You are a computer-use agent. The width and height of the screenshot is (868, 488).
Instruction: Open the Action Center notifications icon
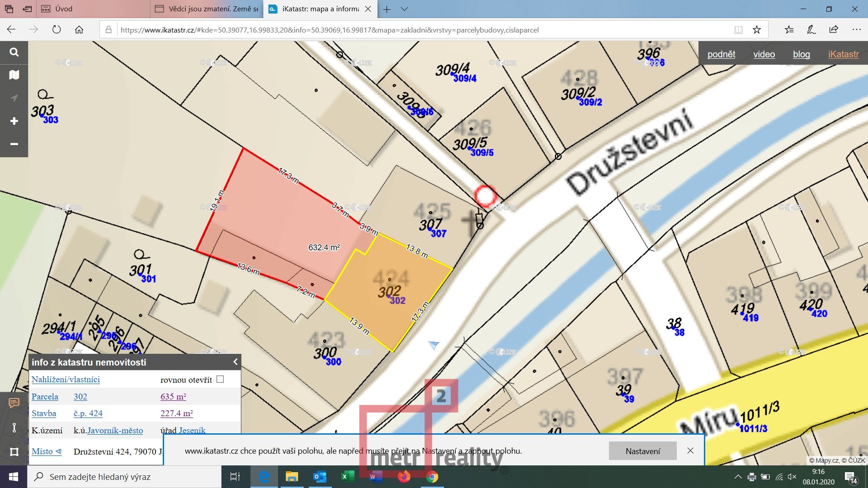[850, 477]
